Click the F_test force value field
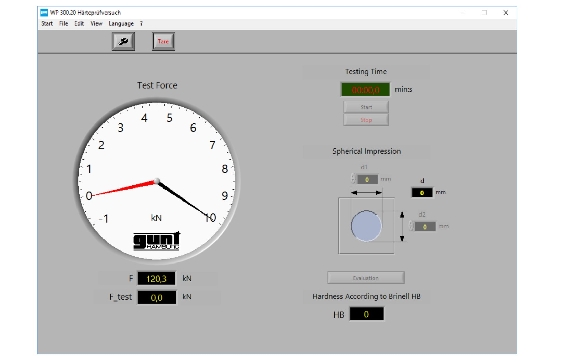 click(157, 297)
